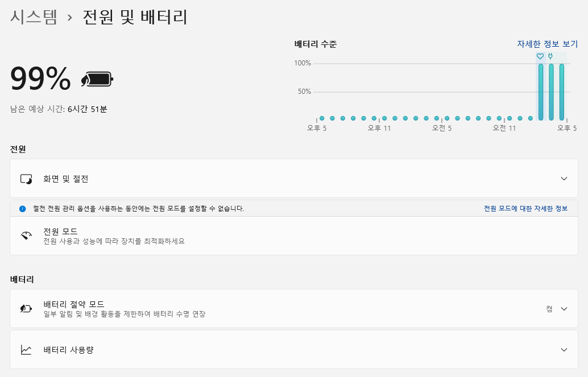
Task: Click the tallest battery level bar
Action: (x=540, y=91)
